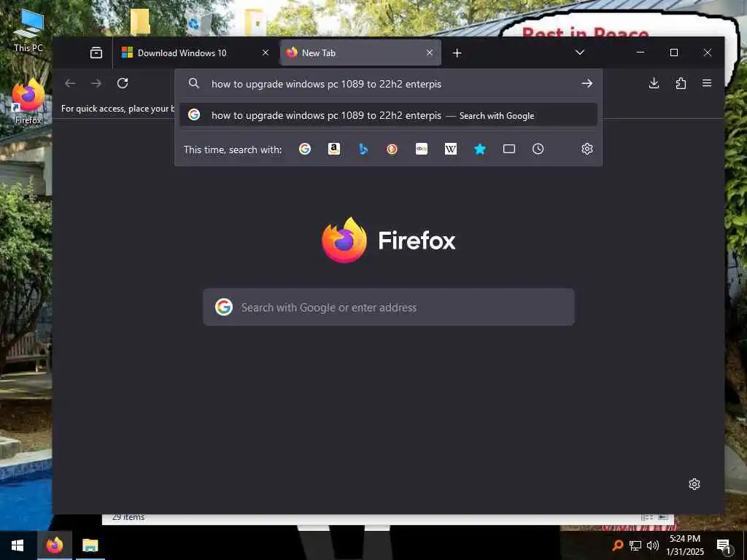Open the Extensions puzzle icon
Screen dimensions: 747x560
[681, 83]
